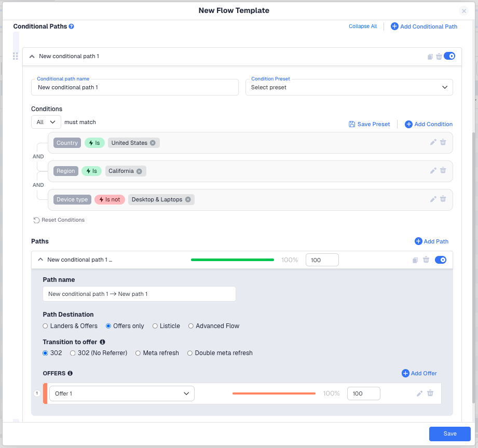
Task: Click the Conditional Paths help icon
Action: tap(71, 26)
